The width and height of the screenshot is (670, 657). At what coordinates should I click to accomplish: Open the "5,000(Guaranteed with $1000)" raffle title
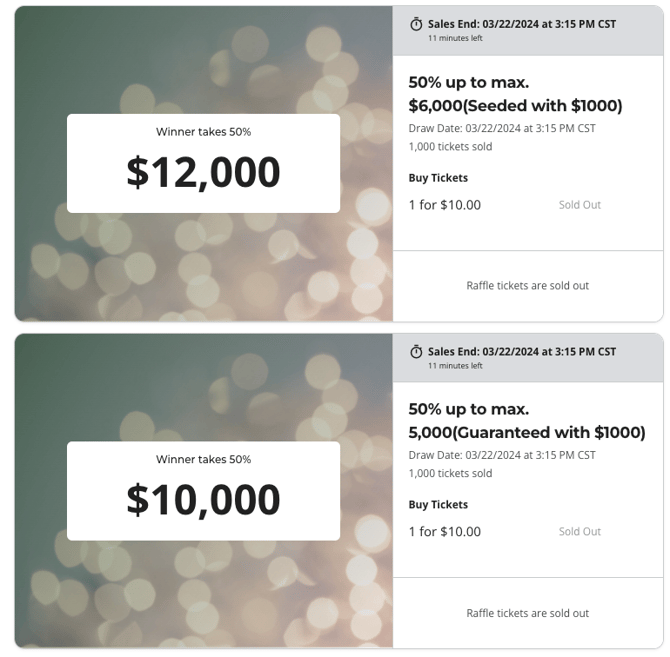(527, 433)
